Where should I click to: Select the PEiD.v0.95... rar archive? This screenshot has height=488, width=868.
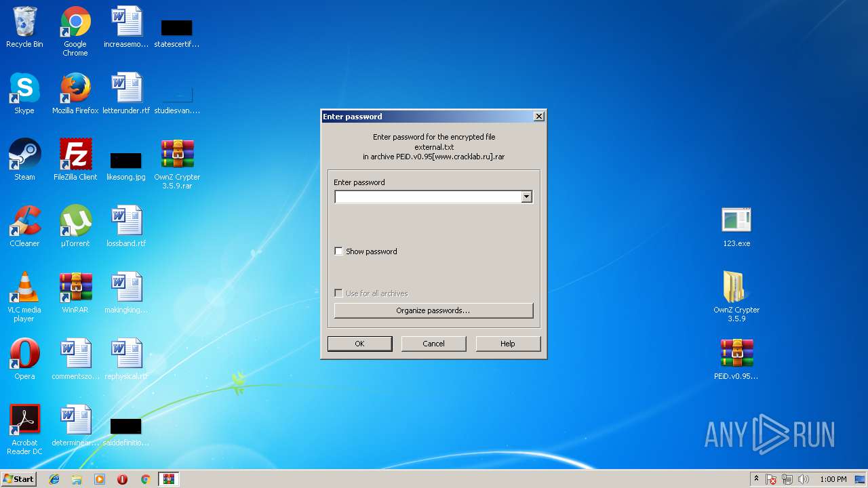click(x=736, y=360)
